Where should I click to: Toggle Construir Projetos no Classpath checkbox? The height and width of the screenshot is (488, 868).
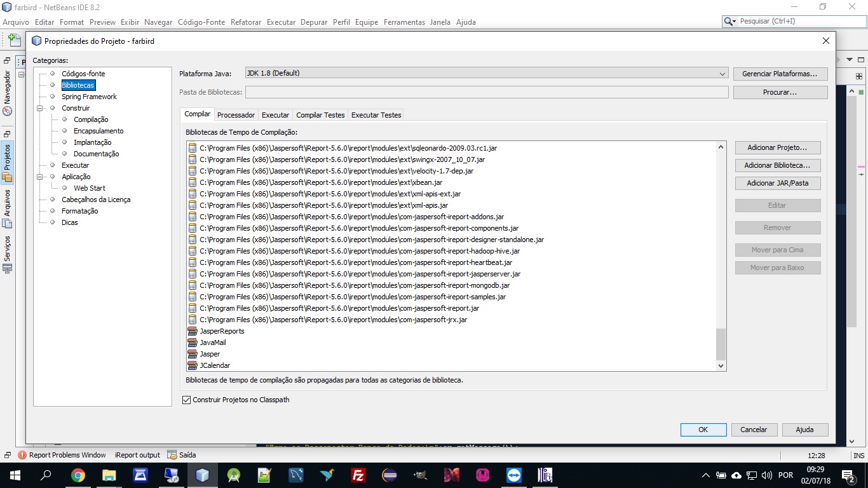(186, 400)
